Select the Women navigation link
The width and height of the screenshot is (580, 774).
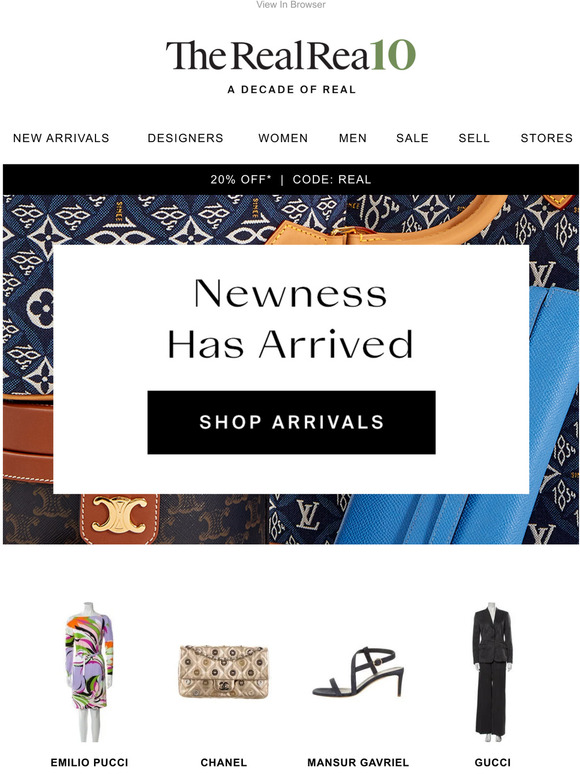pos(283,138)
